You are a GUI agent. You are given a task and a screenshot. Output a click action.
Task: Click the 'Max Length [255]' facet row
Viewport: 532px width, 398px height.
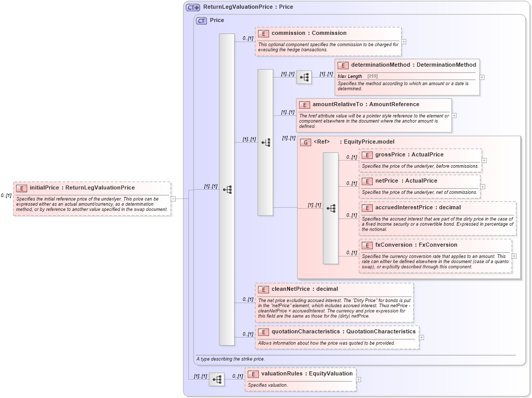[x=407, y=76]
